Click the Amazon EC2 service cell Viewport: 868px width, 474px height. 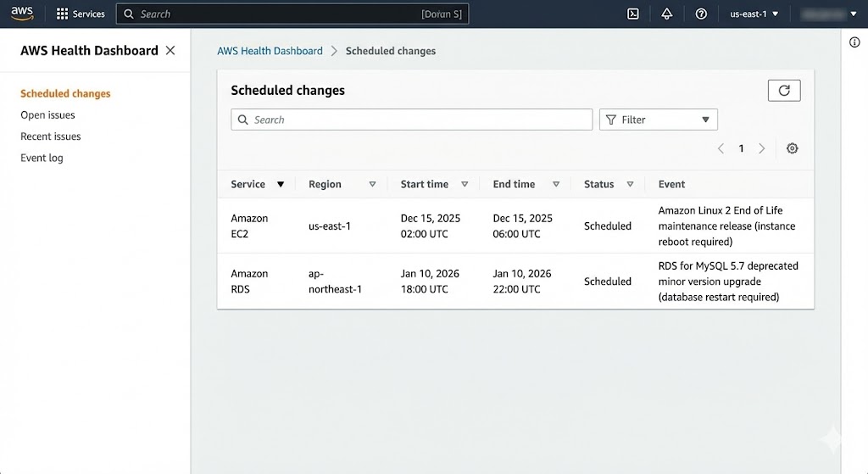pos(249,226)
